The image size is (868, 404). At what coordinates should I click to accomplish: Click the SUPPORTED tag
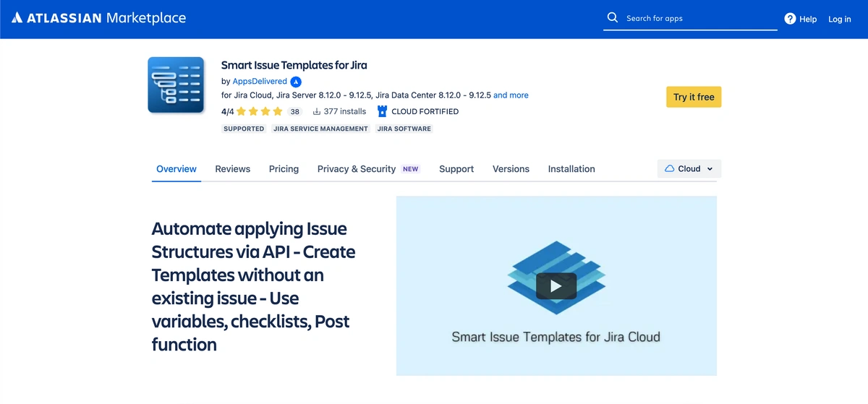[244, 129]
